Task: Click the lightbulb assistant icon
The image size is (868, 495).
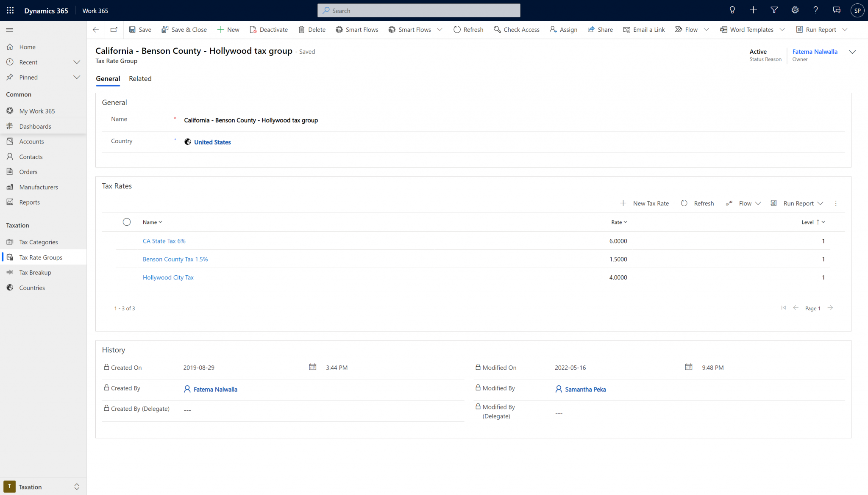Action: click(732, 11)
